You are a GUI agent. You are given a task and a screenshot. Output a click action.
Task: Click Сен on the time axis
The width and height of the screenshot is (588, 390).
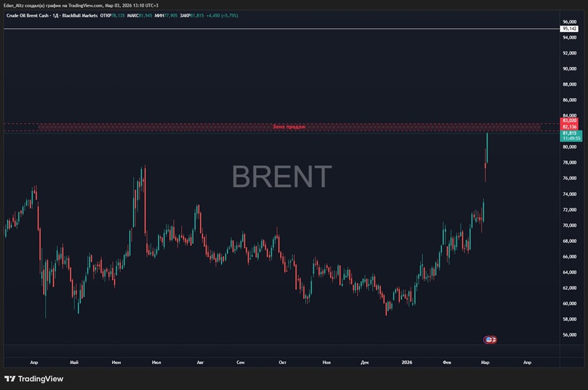(x=240, y=362)
